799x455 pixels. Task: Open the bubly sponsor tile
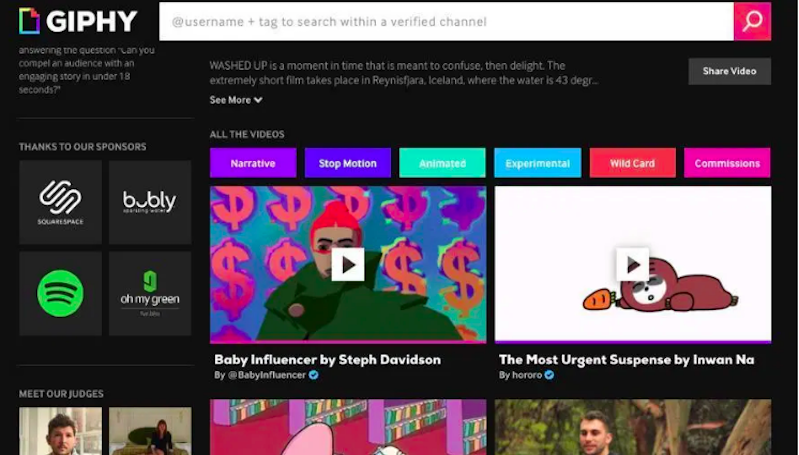tap(150, 202)
